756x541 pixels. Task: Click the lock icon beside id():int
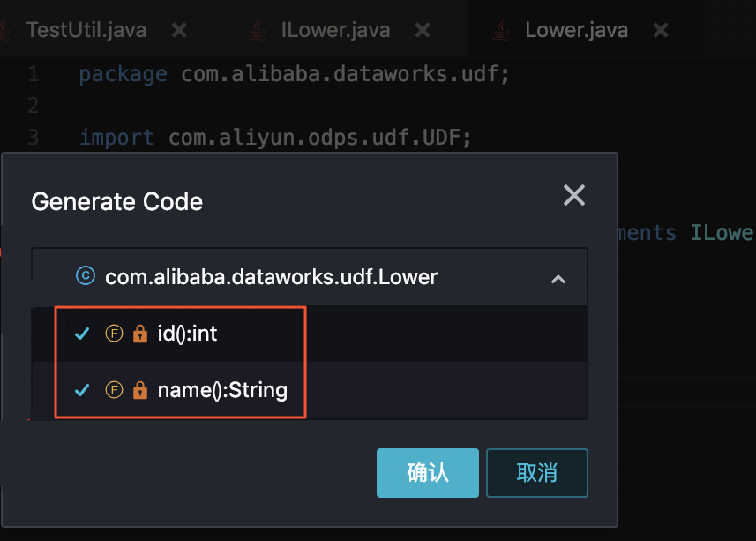pyautogui.click(x=140, y=334)
